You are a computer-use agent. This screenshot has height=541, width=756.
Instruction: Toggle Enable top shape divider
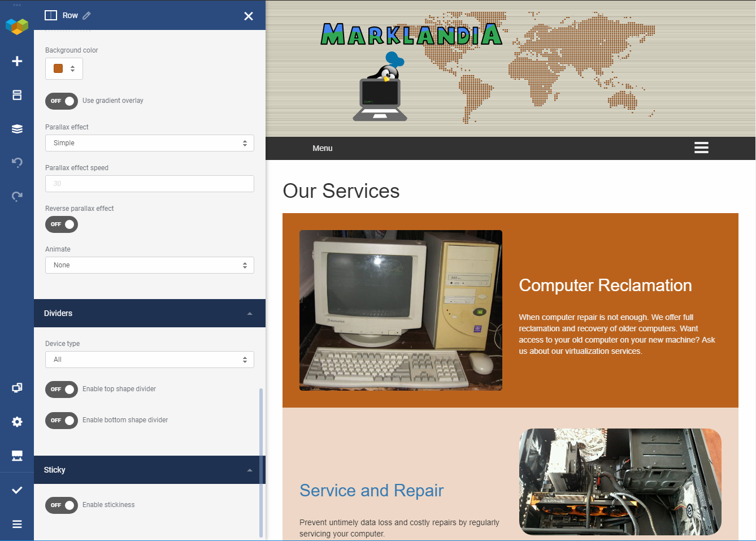[x=62, y=389]
